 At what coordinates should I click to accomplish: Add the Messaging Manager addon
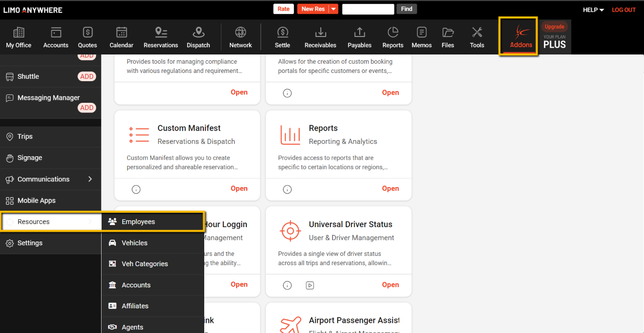tap(87, 108)
